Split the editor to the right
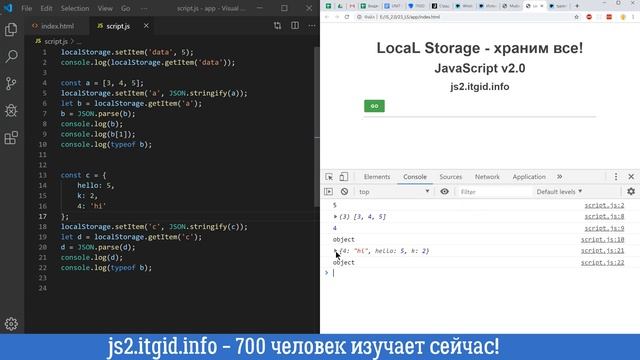This screenshot has height=360, width=640. coord(295,26)
